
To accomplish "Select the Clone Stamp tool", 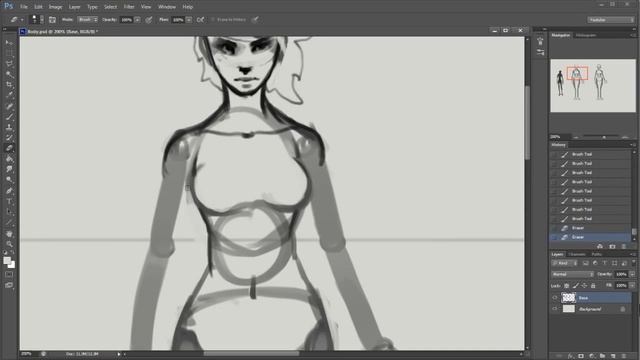I will tap(9, 127).
